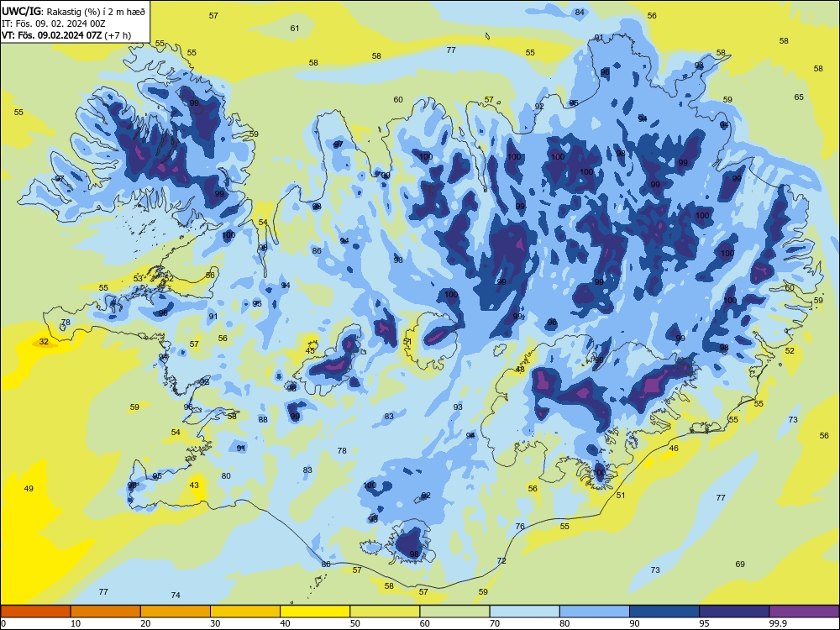This screenshot has width=840, height=630.
Task: Click the purple legend swatch above 99.9
Action: coord(804,612)
